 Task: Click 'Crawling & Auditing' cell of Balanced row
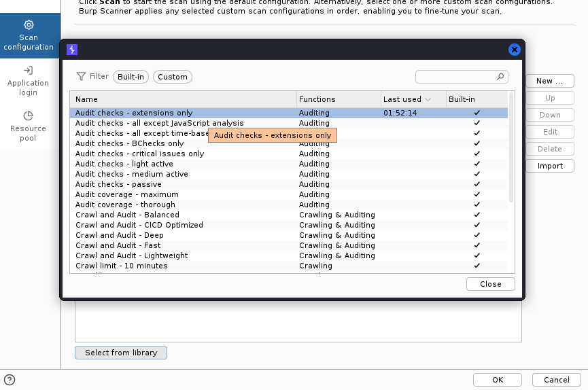click(337, 215)
